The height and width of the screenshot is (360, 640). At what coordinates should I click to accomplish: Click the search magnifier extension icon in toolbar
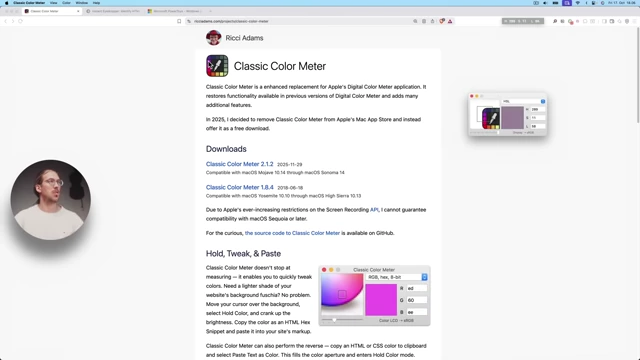tap(555, 21)
